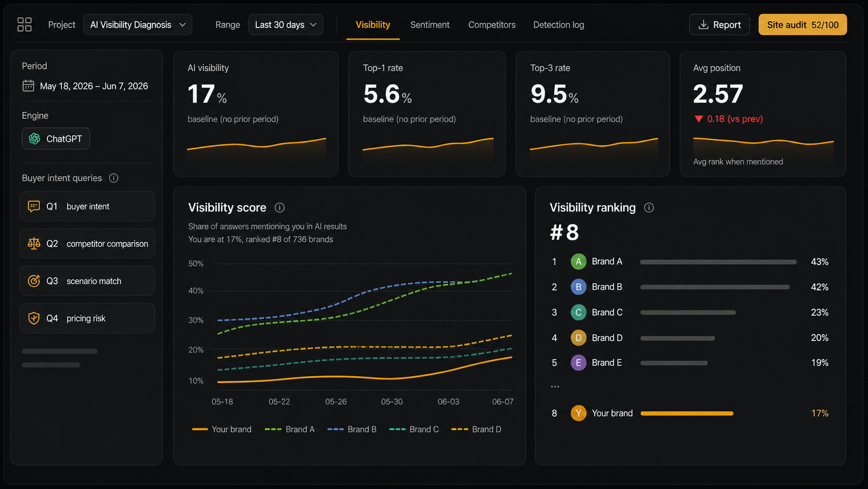868x489 pixels.
Task: Click the Brand B avatar badge
Action: click(578, 287)
